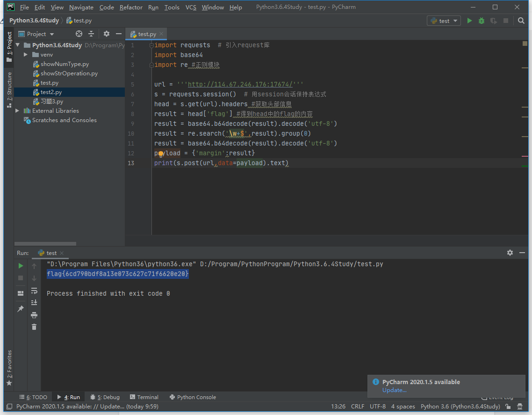Rerun test from Run panel
This screenshot has width=532, height=415.
click(21, 266)
